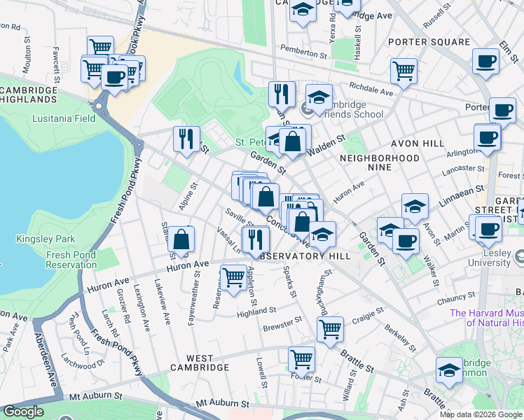
Task: Click the grocery cart marker below Huron Ave
Action: (x=233, y=279)
